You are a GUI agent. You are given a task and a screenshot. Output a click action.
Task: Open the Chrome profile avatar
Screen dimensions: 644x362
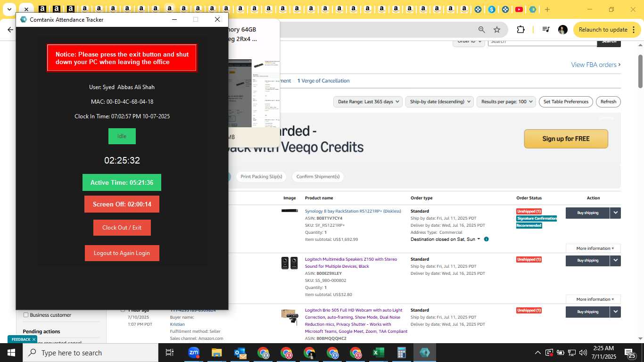tap(562, 30)
